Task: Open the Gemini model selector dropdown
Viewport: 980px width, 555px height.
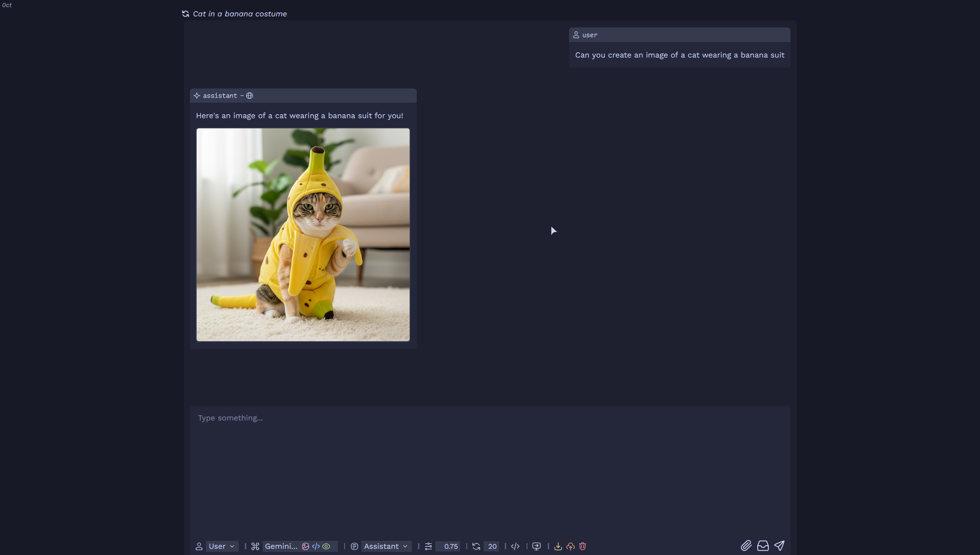Action: tap(281, 546)
